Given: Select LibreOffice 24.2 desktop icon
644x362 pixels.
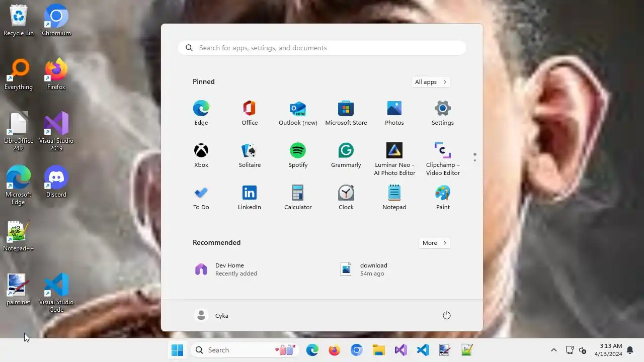Looking at the screenshot, I should tap(19, 132).
